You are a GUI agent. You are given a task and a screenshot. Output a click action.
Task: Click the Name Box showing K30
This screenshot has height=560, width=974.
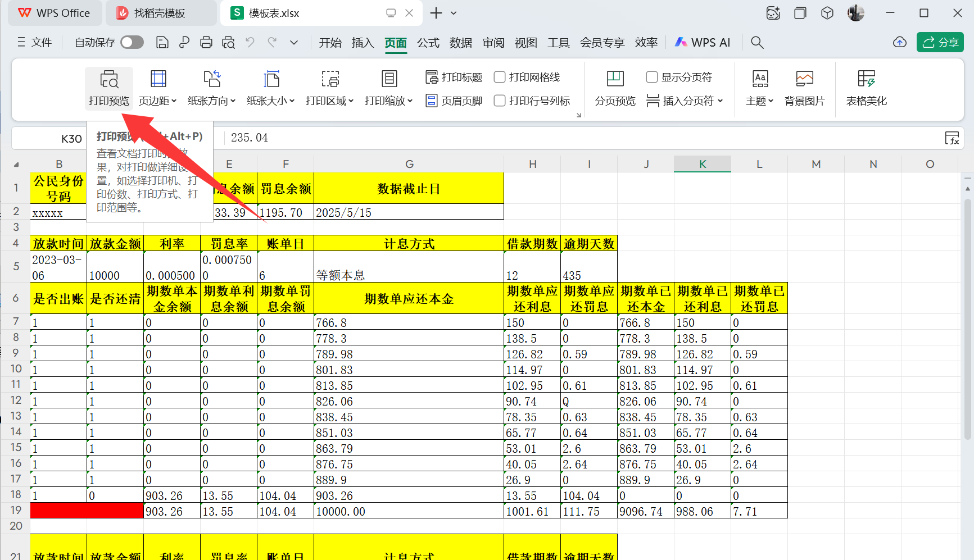pos(71,138)
